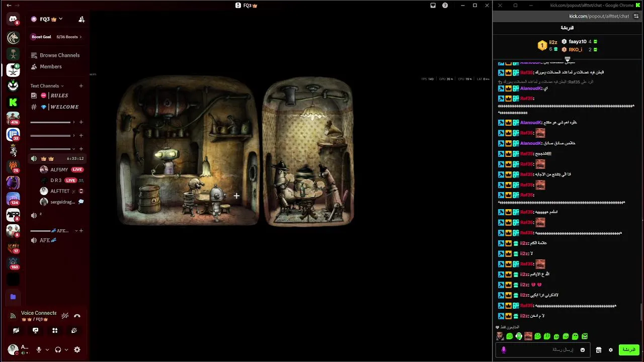644x362 pixels.
Task: Open server folder icon in Discord sidebar
Action: click(13, 297)
